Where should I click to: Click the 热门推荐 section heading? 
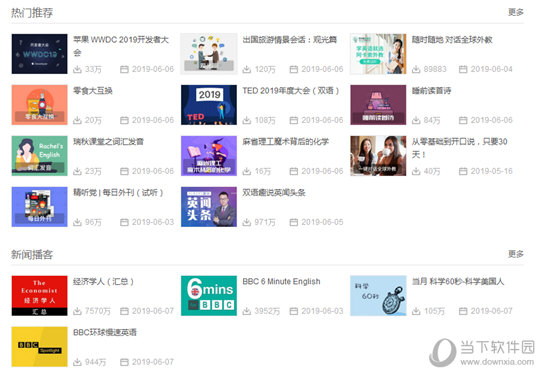click(x=32, y=13)
